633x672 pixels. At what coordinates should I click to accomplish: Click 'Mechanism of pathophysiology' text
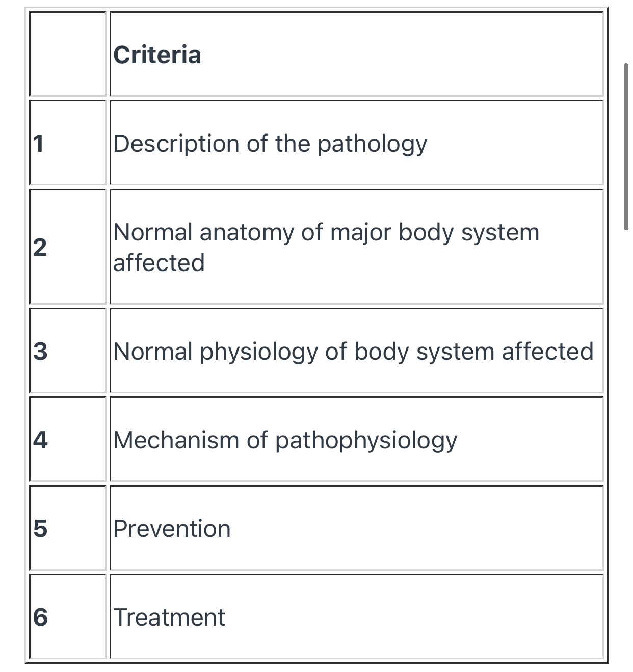[285, 440]
